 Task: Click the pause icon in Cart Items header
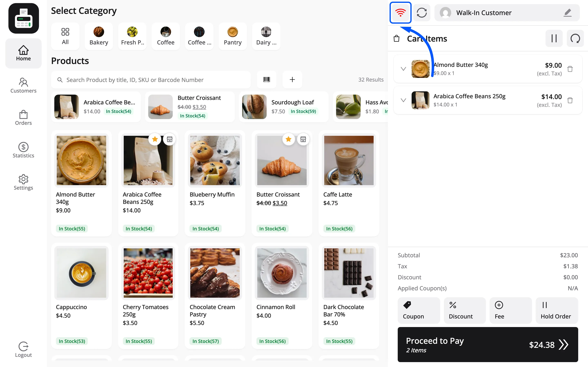pyautogui.click(x=554, y=38)
